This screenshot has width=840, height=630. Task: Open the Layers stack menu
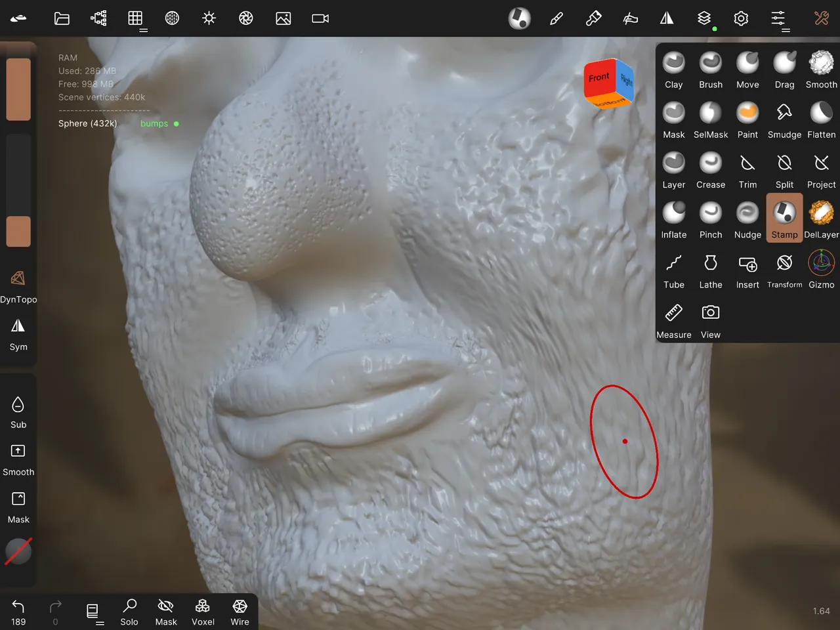[704, 18]
